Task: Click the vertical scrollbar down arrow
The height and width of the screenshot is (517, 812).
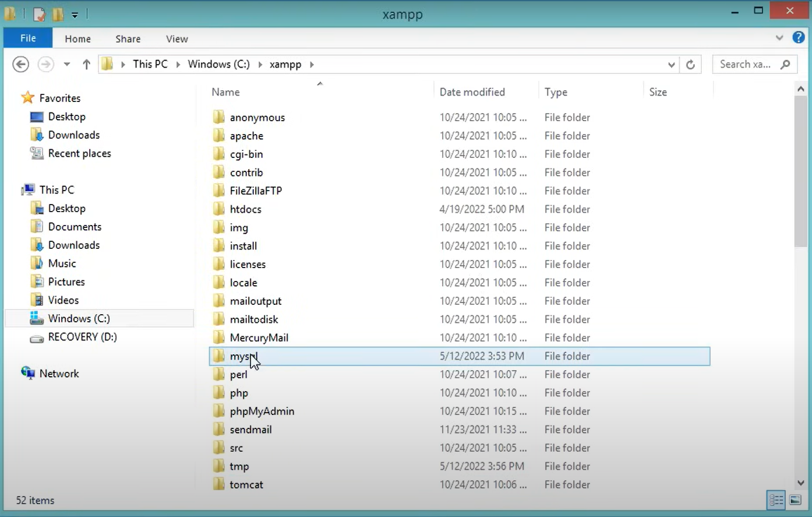Action: coord(800,483)
